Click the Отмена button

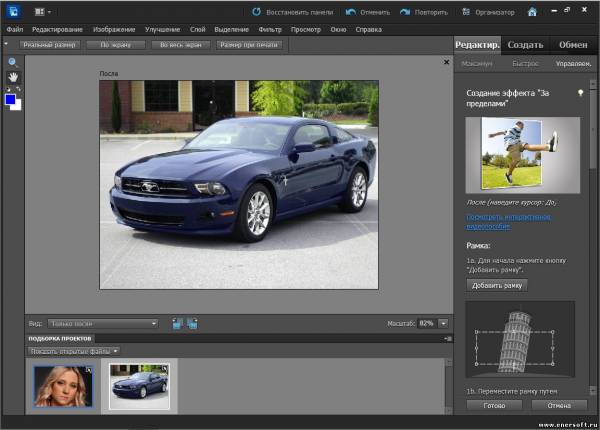click(559, 405)
